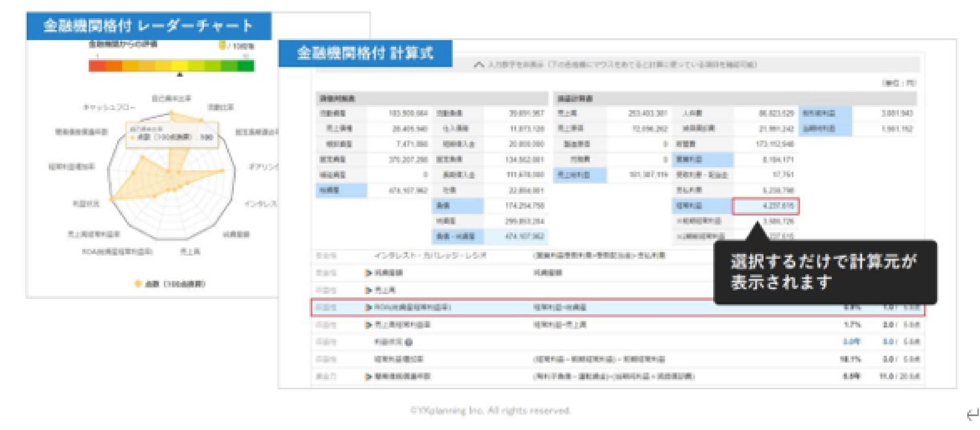Click the インタレスト・カバレッジ・レシオ row name
This screenshot has height=430, width=980.
[430, 255]
